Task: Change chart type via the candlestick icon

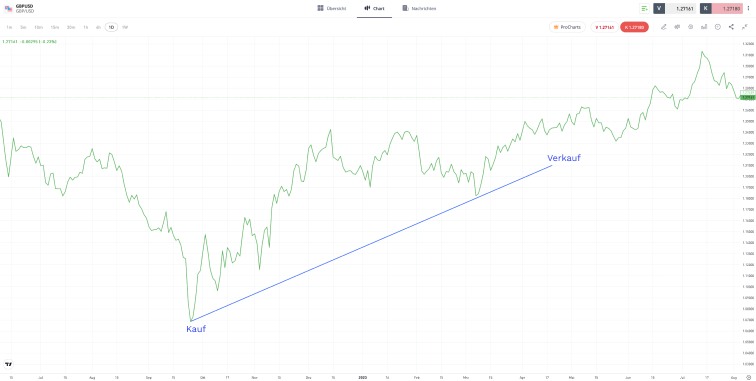Action: point(677,27)
